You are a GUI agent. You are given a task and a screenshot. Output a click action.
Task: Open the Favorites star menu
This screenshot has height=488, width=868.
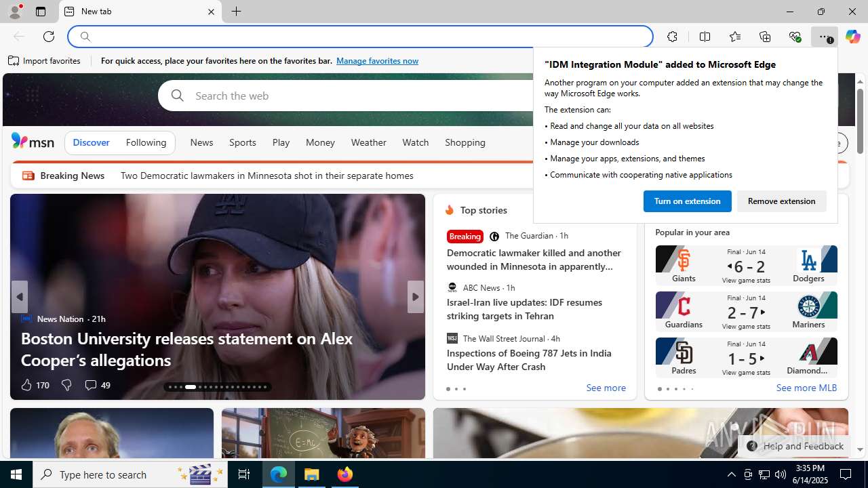(x=735, y=37)
